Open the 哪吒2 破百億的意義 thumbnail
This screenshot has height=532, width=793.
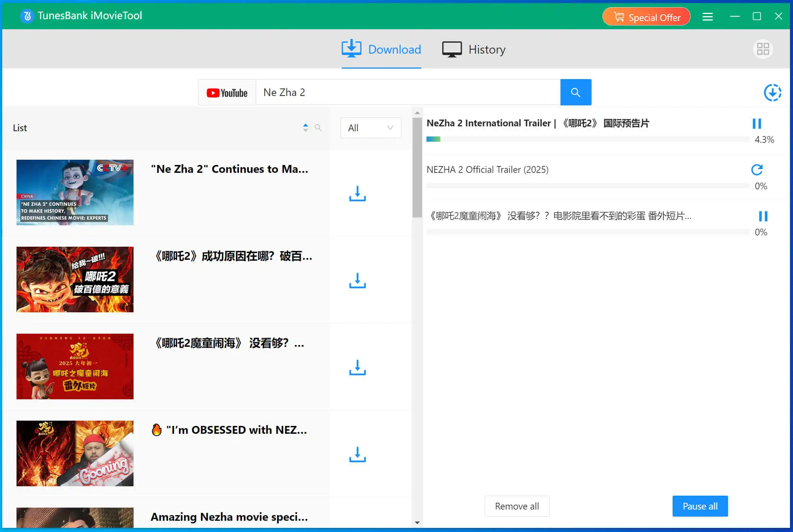(75, 279)
